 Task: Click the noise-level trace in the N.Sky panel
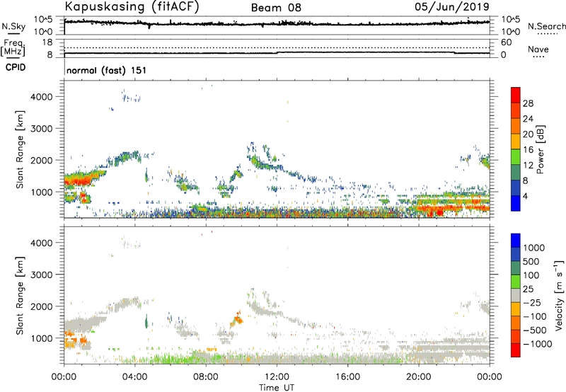[x=277, y=23]
